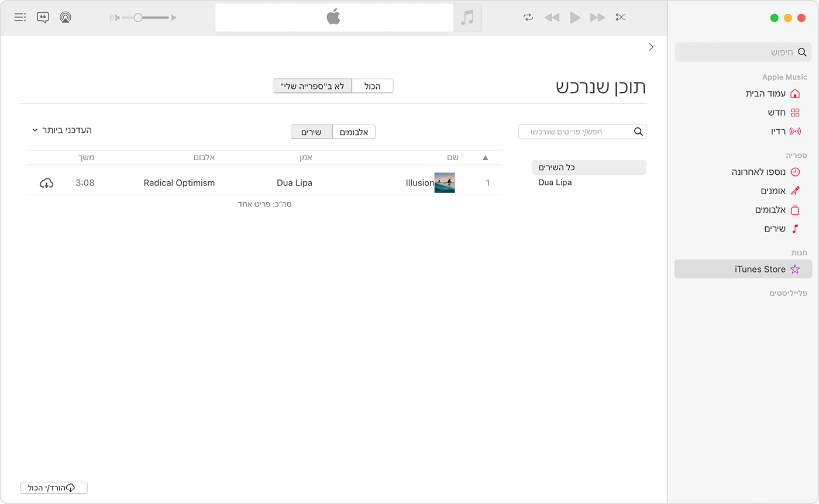Click the magnifier icon in purchased search
This screenshot has height=504, width=819.
638,132
